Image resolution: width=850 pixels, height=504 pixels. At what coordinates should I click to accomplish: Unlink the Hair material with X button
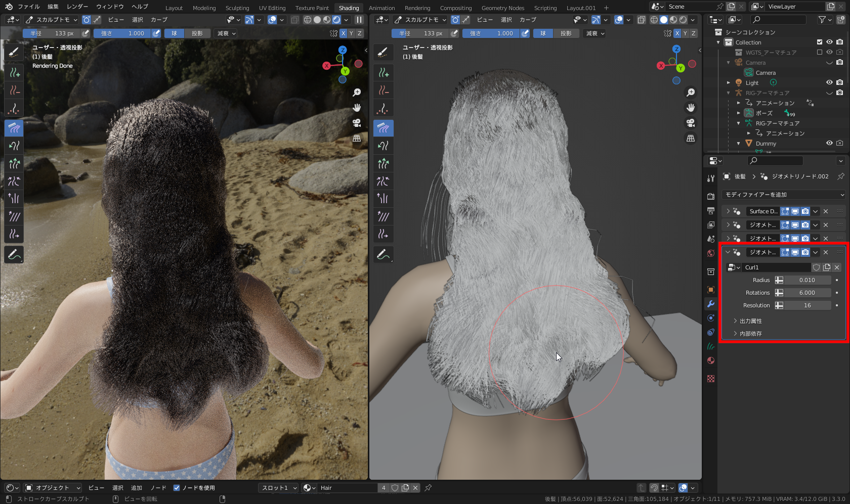coord(415,488)
